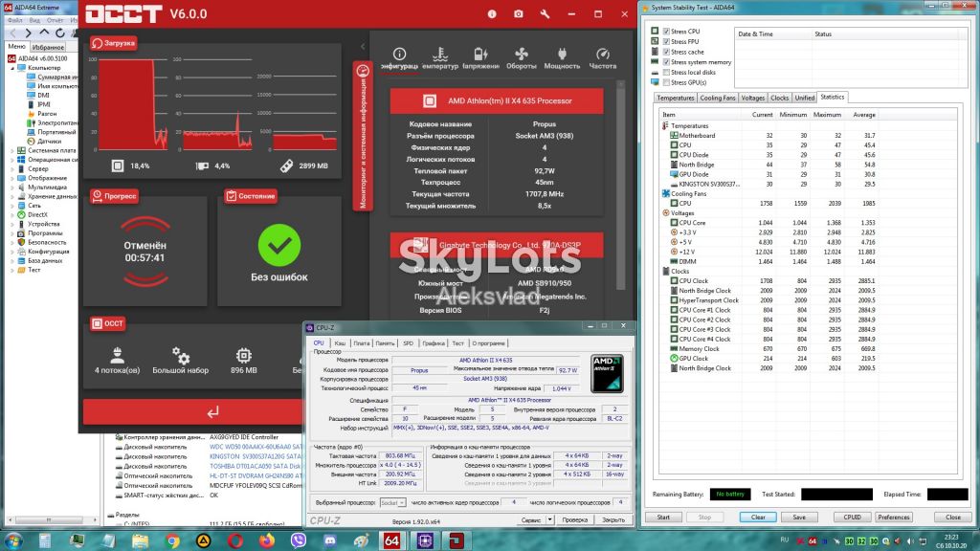Open the OCCT fan speeds (Обороты) icon
Image resolution: width=980 pixels, height=551 pixels.
(522, 55)
